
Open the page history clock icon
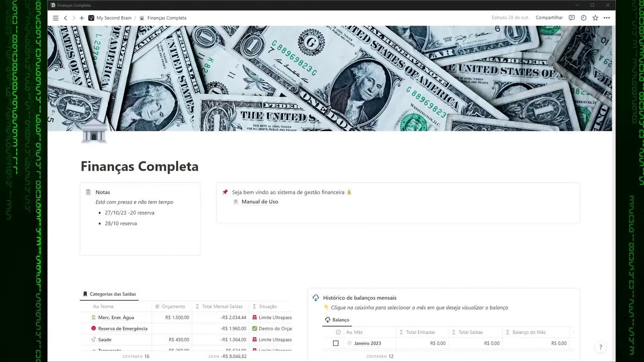coord(583,18)
